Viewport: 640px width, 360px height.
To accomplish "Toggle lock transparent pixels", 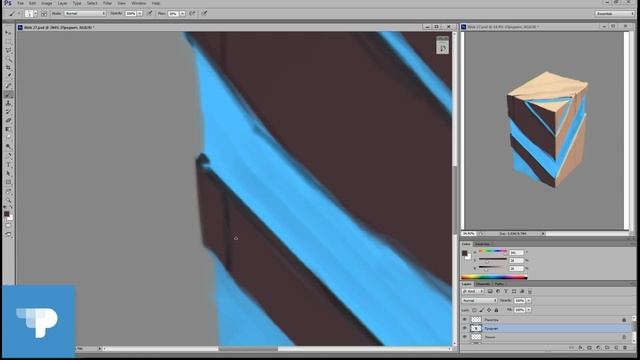I will [474, 310].
